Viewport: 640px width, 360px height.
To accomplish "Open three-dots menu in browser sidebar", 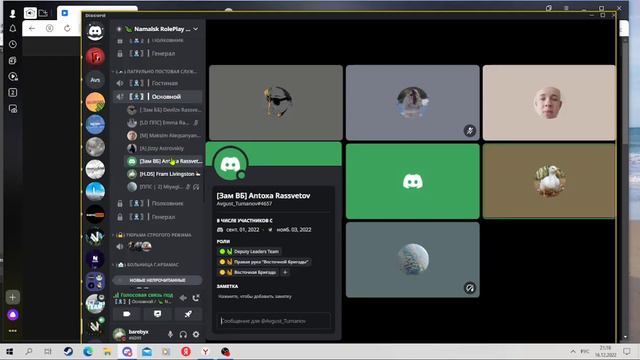I will [x=13, y=331].
